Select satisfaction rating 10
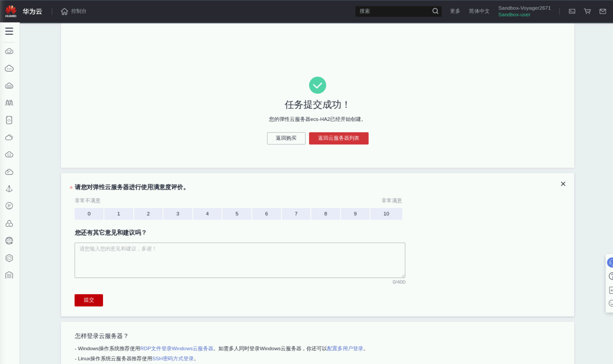The width and height of the screenshot is (613, 364). 386,214
